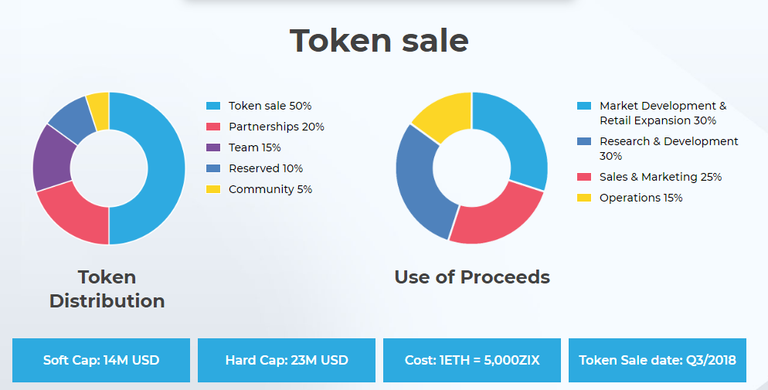Select the Cost: 1ETH = 5,000ZIX box
The width and height of the screenshot is (768, 390).
point(472,360)
